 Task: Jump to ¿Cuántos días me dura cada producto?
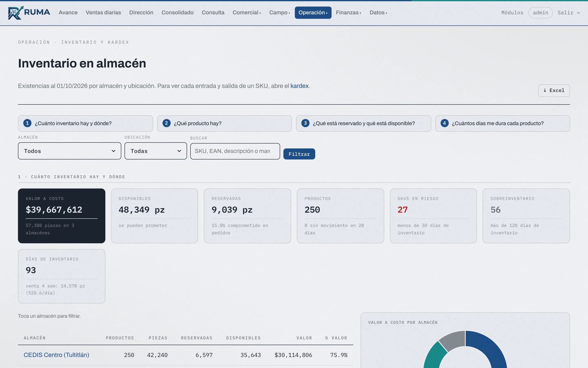(x=502, y=123)
